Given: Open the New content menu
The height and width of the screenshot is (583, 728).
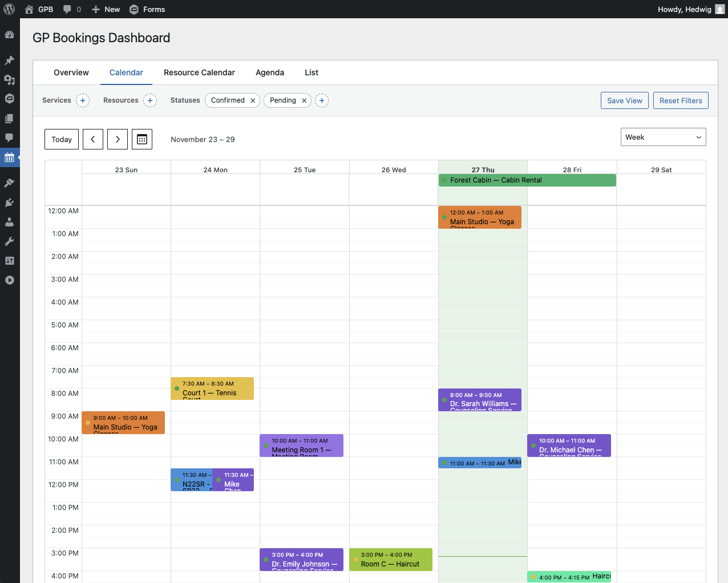Looking at the screenshot, I should pyautogui.click(x=106, y=9).
